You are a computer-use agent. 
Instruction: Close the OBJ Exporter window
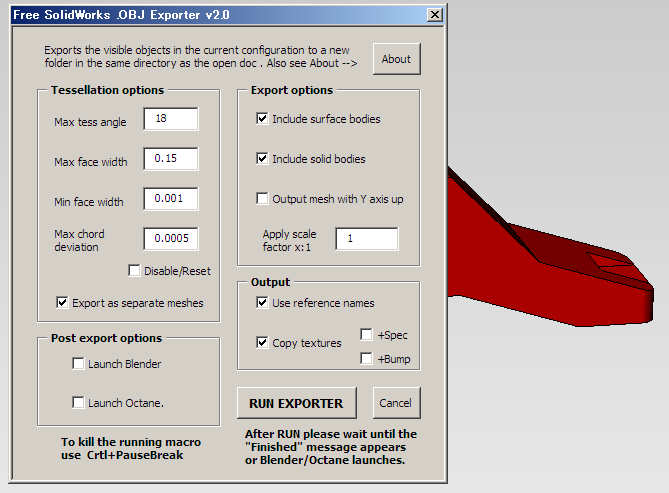tap(433, 15)
